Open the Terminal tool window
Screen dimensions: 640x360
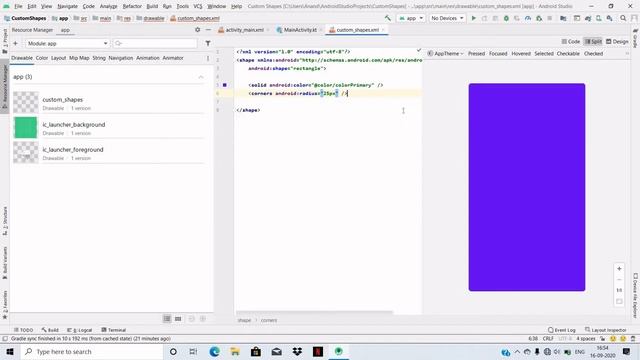point(113,330)
